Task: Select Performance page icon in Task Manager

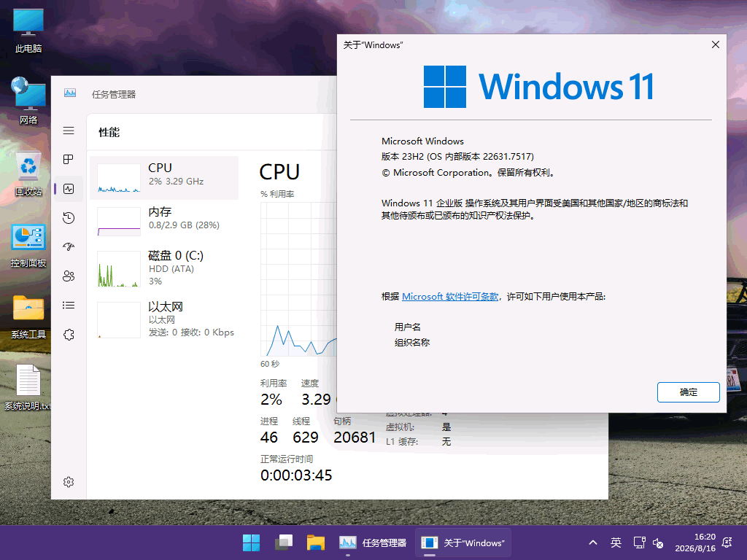Action: pos(69,189)
